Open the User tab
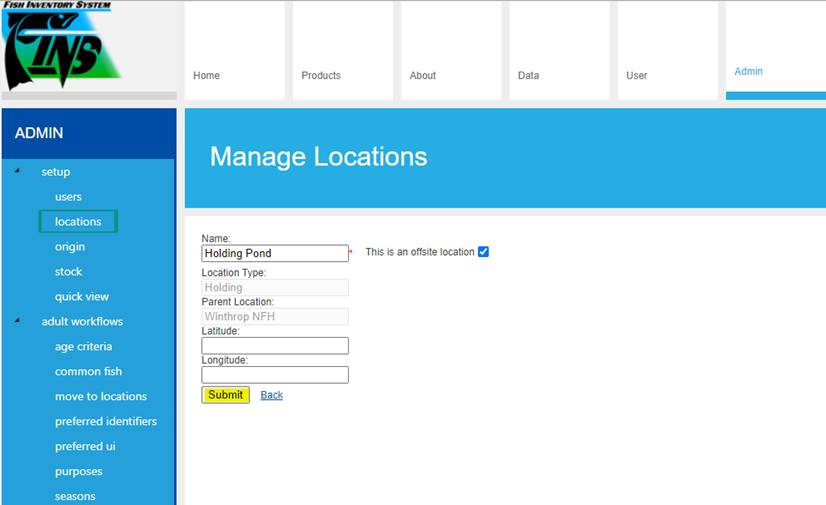Image resolution: width=826 pixels, height=505 pixels. click(x=637, y=75)
